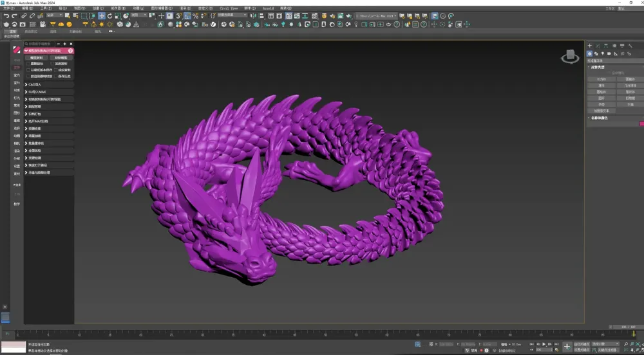Check the first checkbox in the plugin's bottom checkbox row
This screenshot has height=355, width=644.
pyautogui.click(x=28, y=77)
